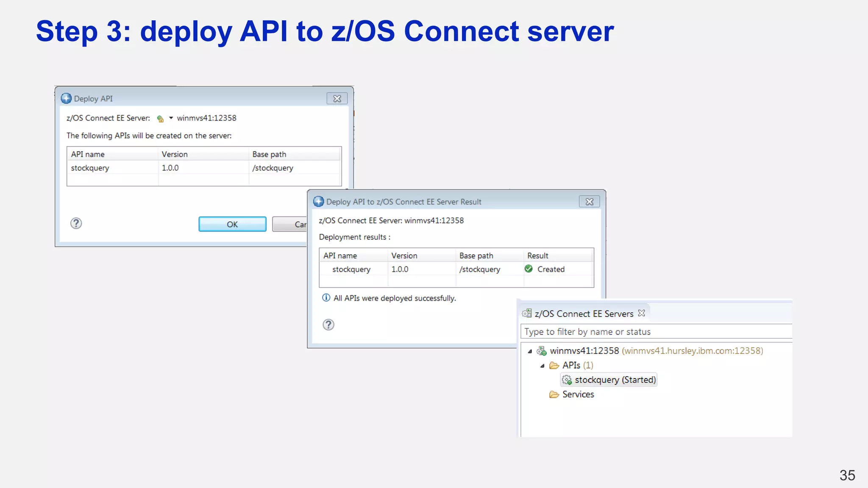Click the Deploy API dialog title icon

(66, 98)
